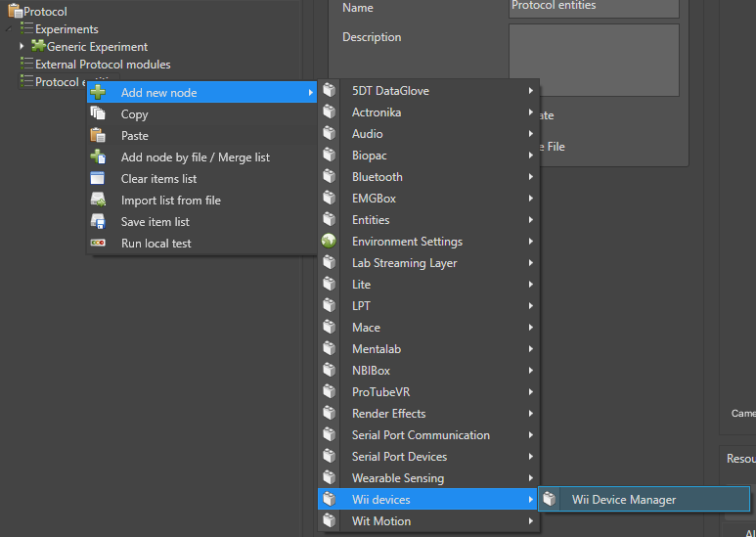
Task: Open the Serial Port Devices submenu arrow
Action: [530, 456]
